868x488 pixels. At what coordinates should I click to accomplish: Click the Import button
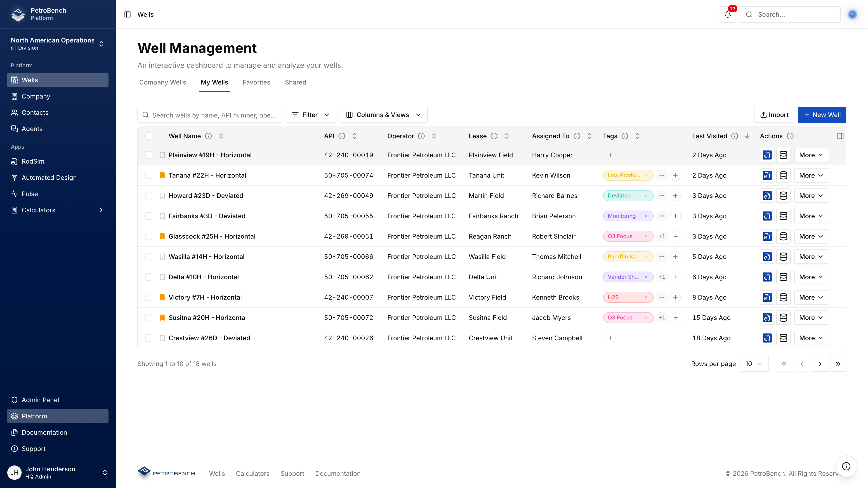tap(774, 115)
